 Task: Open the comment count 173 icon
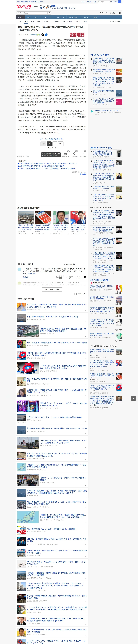(33, 35)
